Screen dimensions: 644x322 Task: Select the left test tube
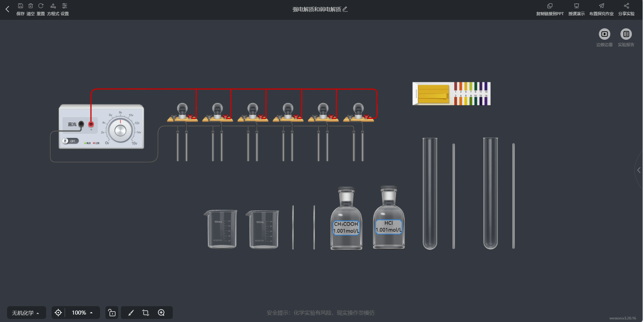click(430, 193)
